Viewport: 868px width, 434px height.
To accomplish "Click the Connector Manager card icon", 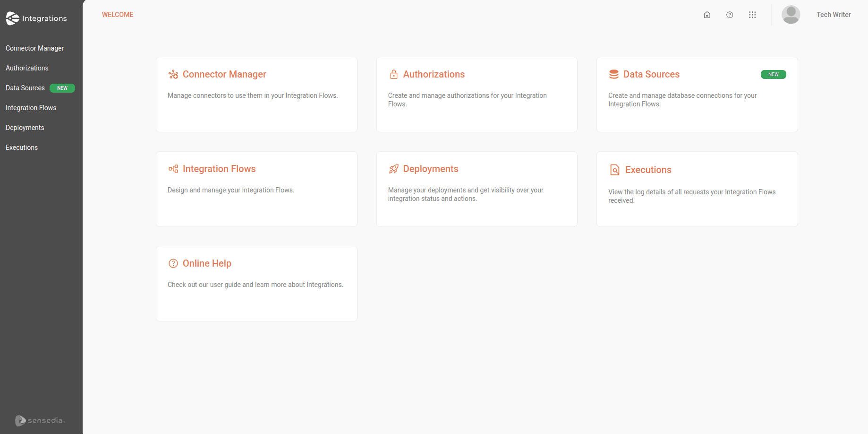I will coord(173,75).
